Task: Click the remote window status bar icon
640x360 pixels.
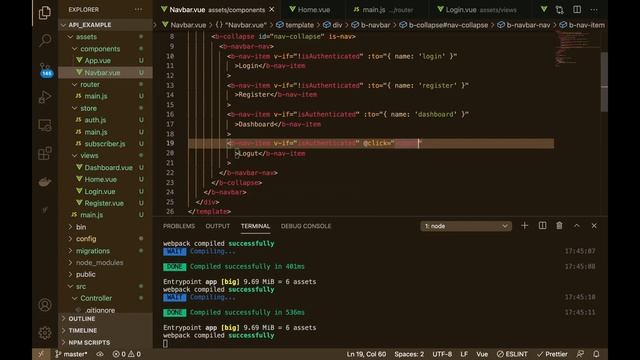Action: [41, 354]
